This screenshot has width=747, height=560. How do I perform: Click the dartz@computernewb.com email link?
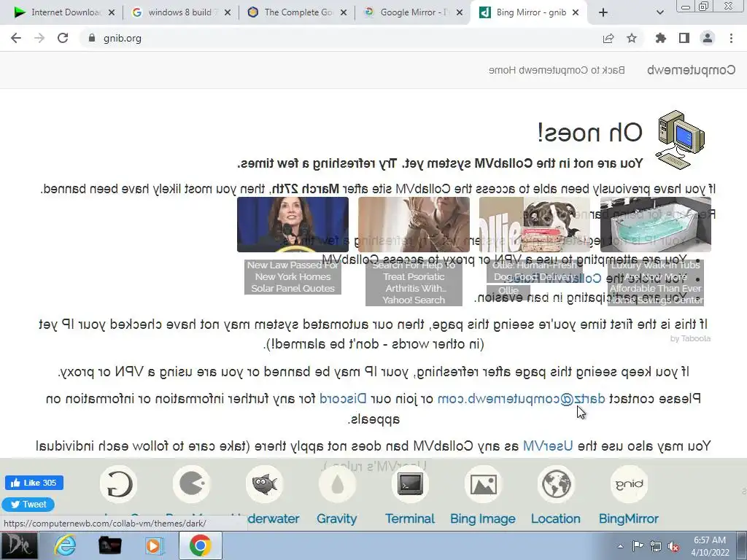(521, 399)
